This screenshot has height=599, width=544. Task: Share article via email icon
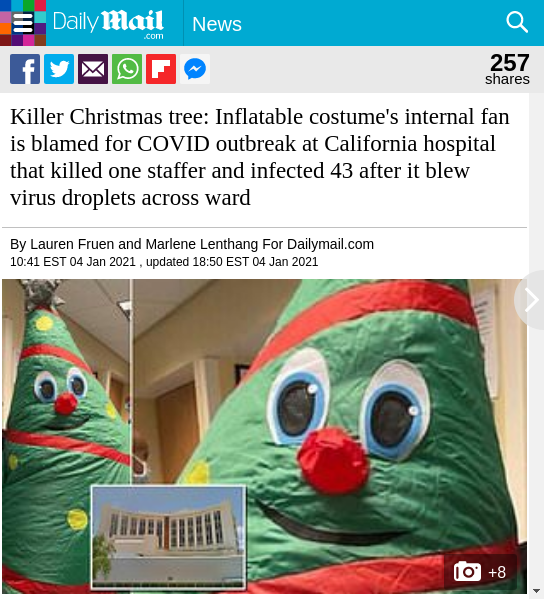point(93,69)
